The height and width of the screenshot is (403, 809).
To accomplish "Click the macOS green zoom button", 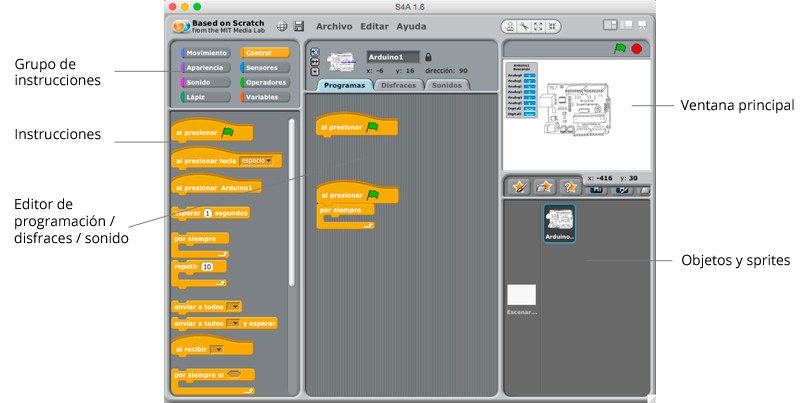I will [x=197, y=7].
